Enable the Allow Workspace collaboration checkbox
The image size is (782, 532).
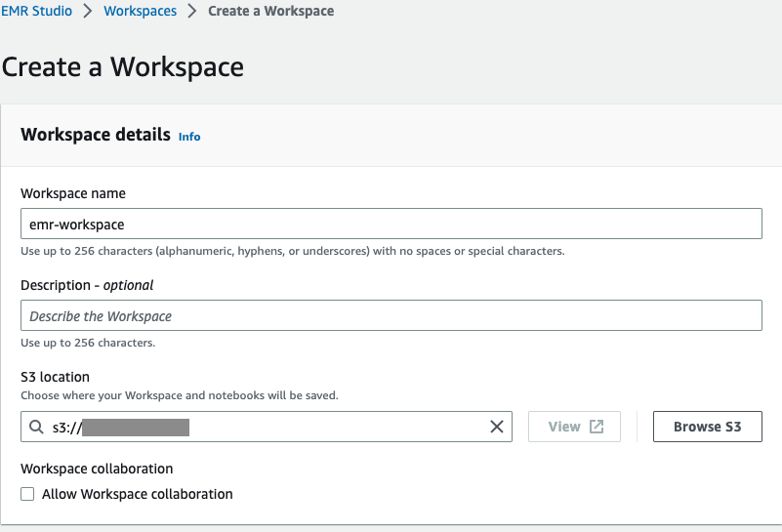(27, 494)
